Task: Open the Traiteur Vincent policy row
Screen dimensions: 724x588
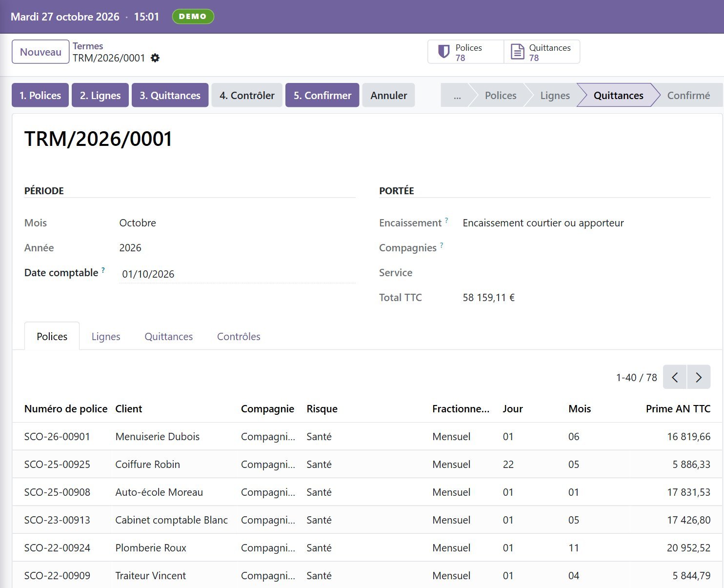Action: click(367, 575)
